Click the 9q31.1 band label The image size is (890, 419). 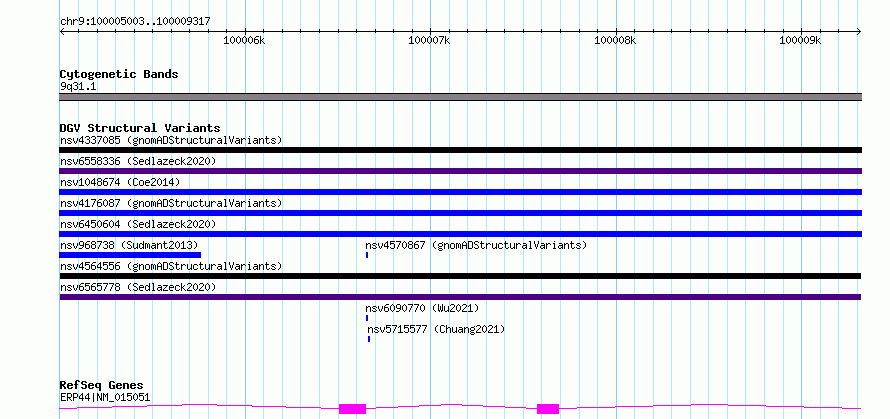[78, 87]
